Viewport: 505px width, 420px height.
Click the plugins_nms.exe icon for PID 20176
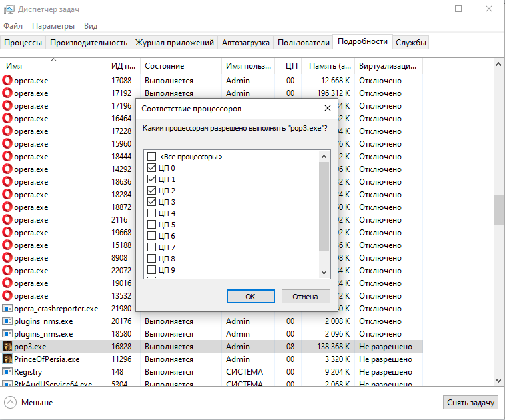click(7, 321)
